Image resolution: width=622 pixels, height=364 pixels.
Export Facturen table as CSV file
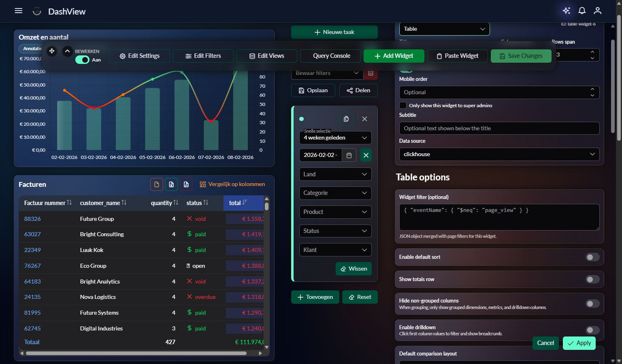(157, 184)
